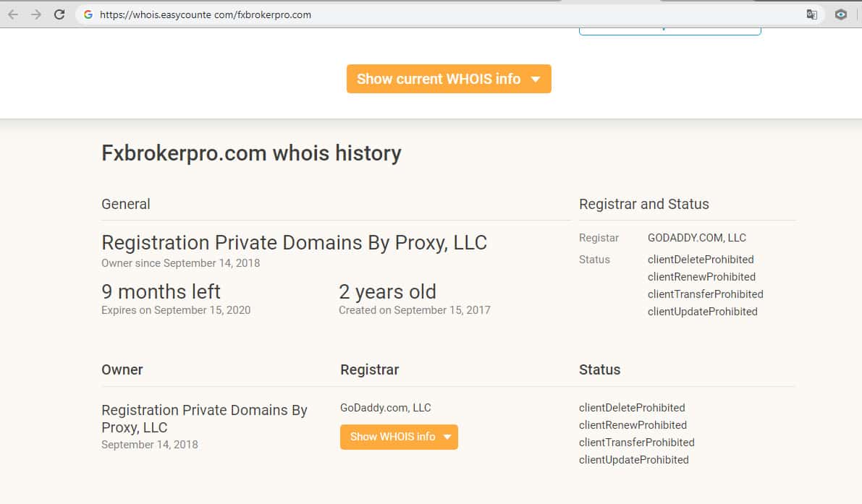This screenshot has width=862, height=504.
Task: Click the hexagon eye extension icon
Action: (840, 14)
